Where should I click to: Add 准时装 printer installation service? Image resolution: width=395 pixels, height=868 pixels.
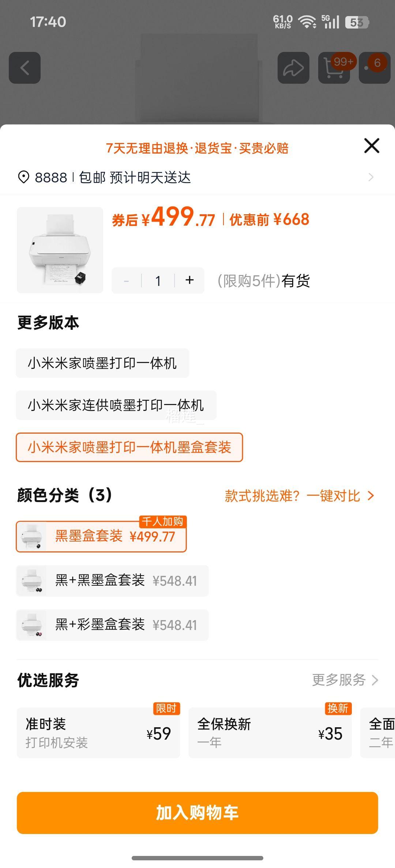click(x=98, y=733)
